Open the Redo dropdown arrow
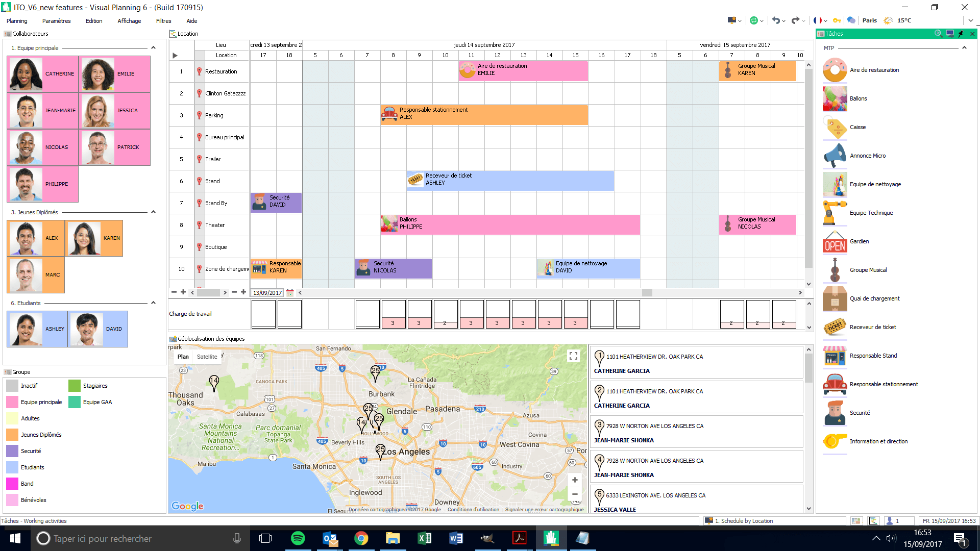 point(803,20)
